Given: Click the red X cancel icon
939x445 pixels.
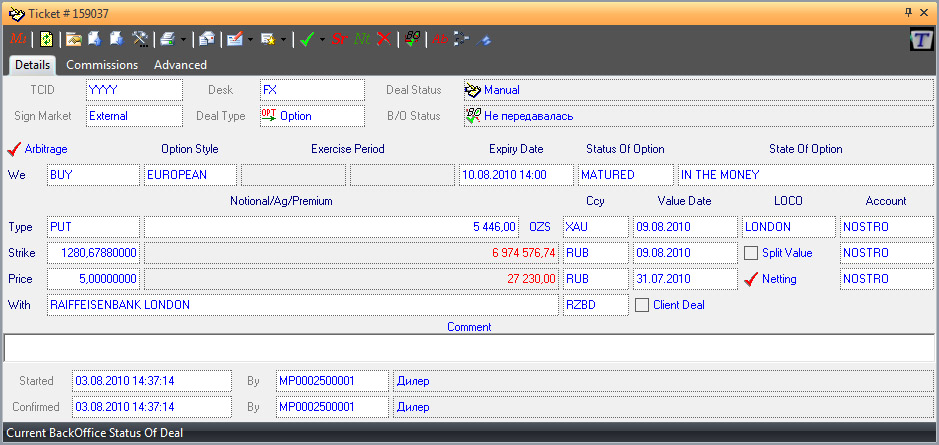Looking at the screenshot, I should (x=384, y=40).
